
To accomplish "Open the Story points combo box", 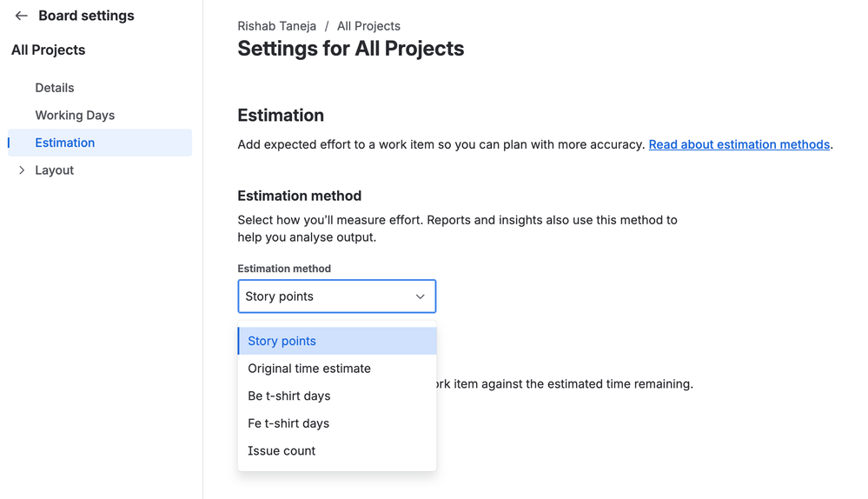I will pyautogui.click(x=336, y=296).
